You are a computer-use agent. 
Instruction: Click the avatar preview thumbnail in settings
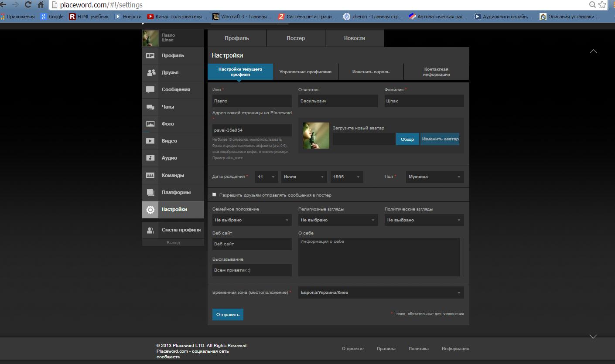(316, 136)
